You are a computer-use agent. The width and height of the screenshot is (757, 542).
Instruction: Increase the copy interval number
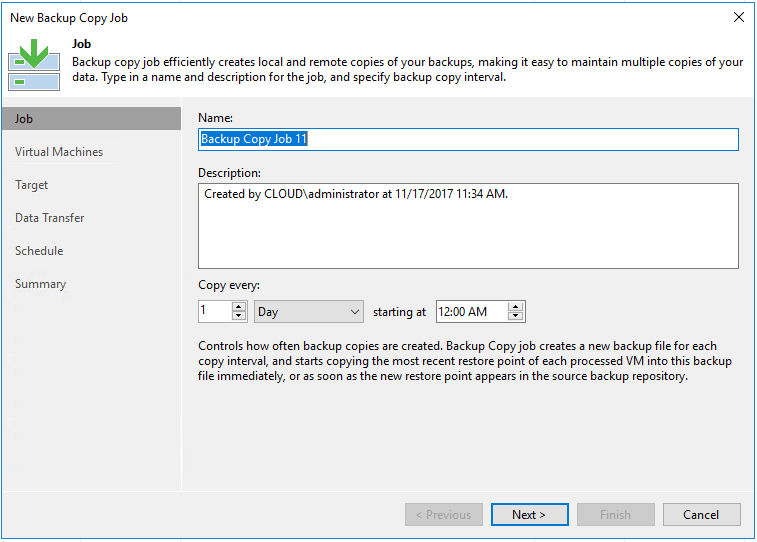239,307
